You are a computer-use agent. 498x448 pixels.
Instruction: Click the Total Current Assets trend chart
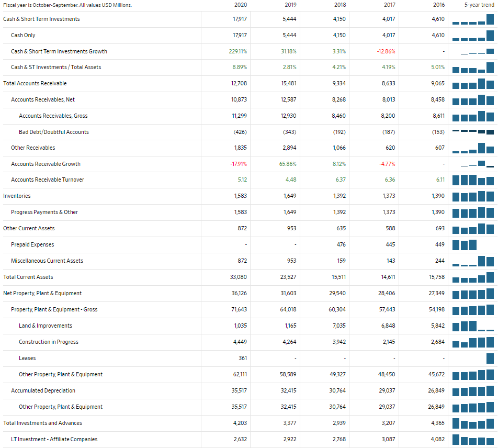pyautogui.click(x=473, y=277)
